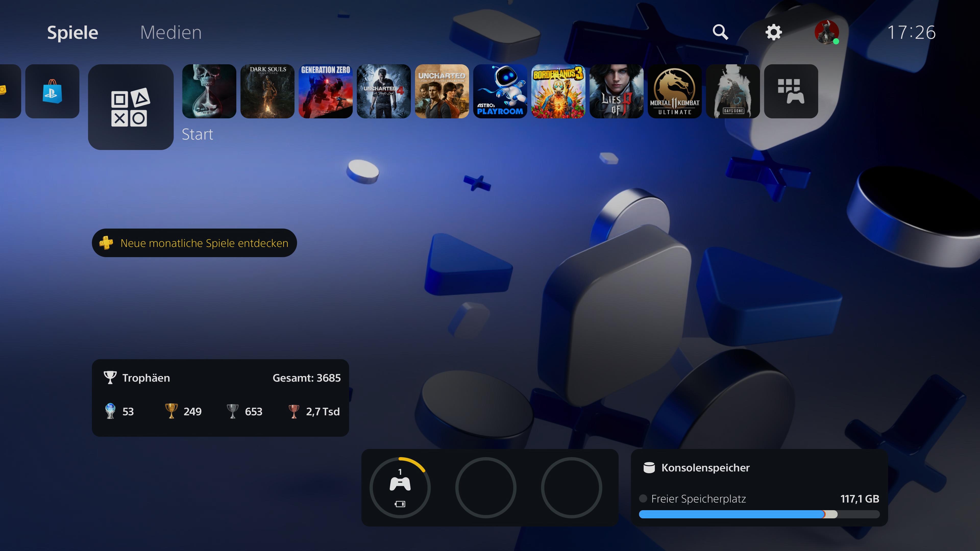980x551 pixels.
Task: Open the settings gear icon
Action: 774,32
